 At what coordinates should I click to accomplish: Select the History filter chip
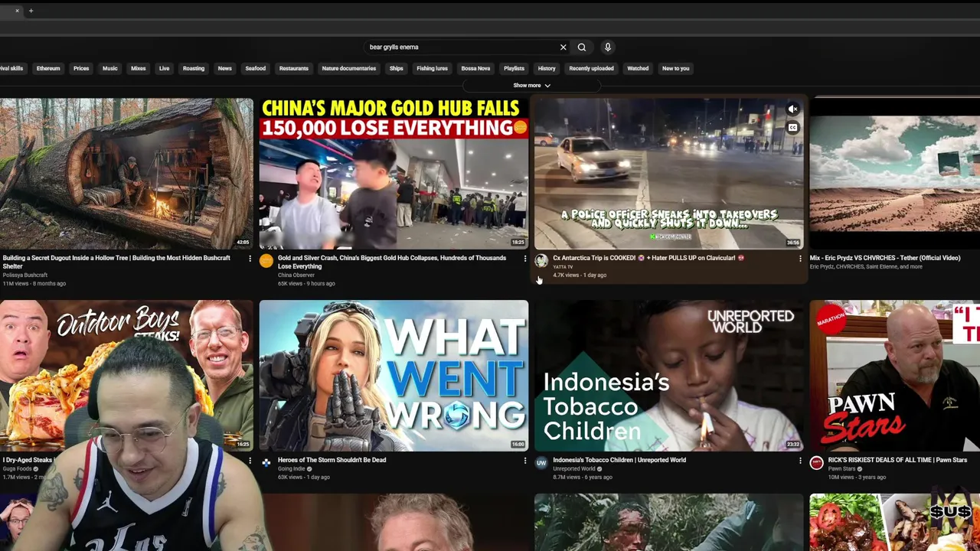[x=547, y=68]
